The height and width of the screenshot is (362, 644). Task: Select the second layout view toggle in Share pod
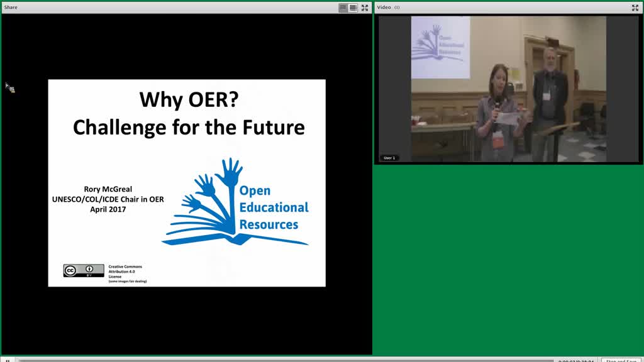[x=353, y=8]
